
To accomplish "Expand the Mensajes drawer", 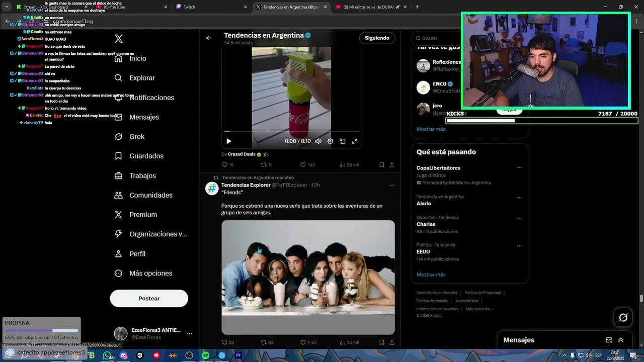I will (621, 340).
